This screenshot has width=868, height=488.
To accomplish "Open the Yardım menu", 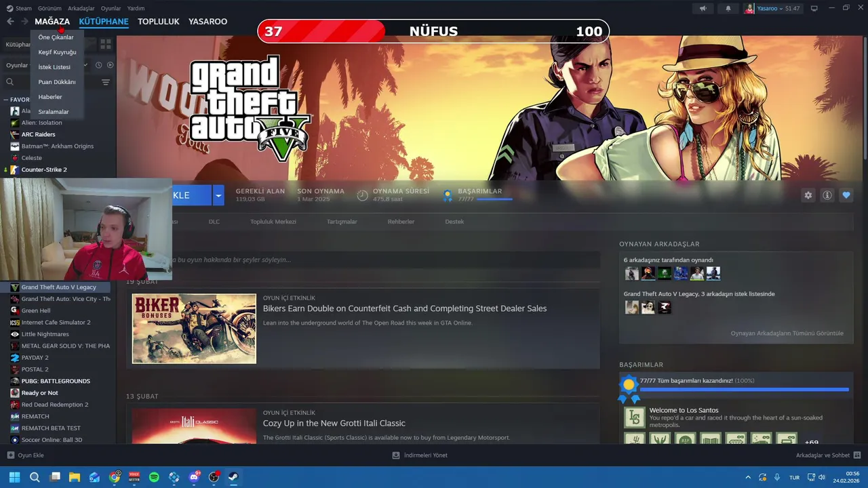I will coord(136,8).
